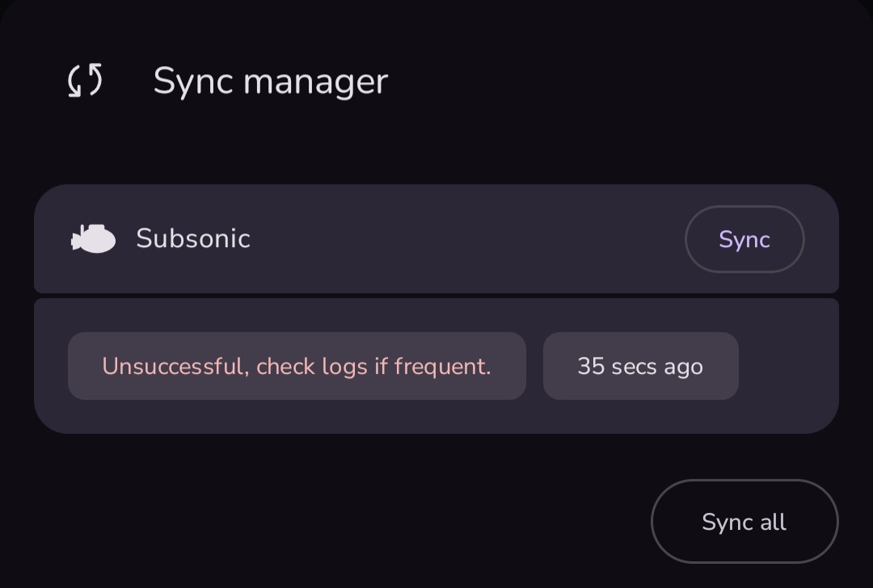This screenshot has width=873, height=588.
Task: Click the red sync error message
Action: pyautogui.click(x=297, y=366)
